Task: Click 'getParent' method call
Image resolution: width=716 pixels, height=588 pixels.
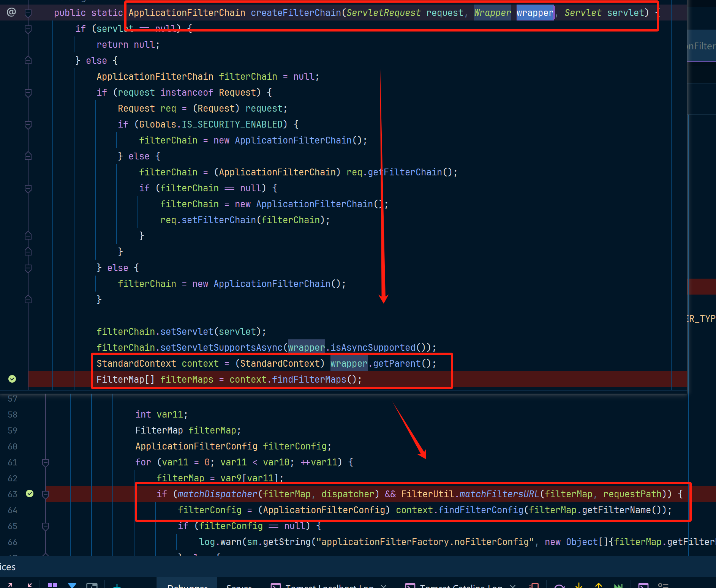Action: (397, 363)
